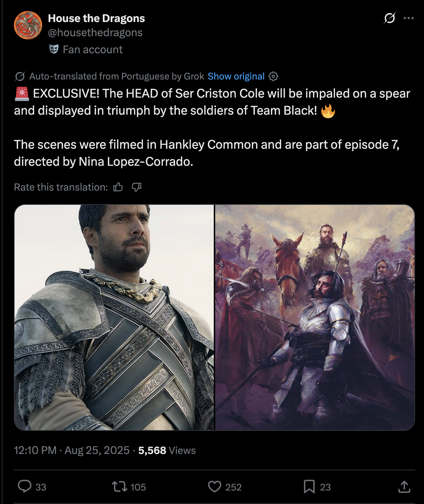The image size is (424, 504).
Task: Bookmark this post
Action: click(309, 486)
